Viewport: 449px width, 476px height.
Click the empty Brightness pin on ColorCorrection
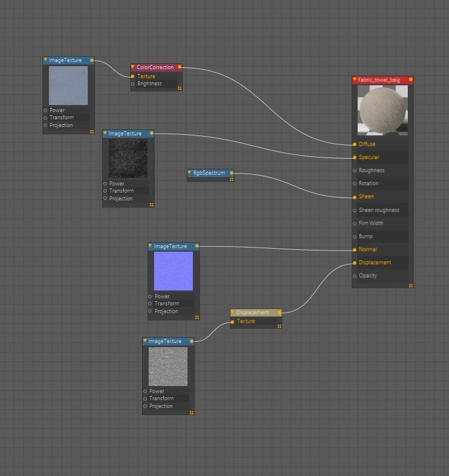pyautogui.click(x=133, y=84)
